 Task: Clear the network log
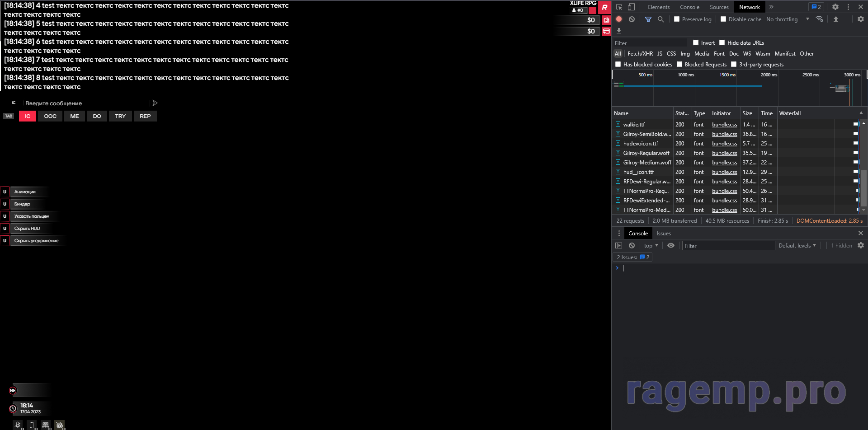632,19
